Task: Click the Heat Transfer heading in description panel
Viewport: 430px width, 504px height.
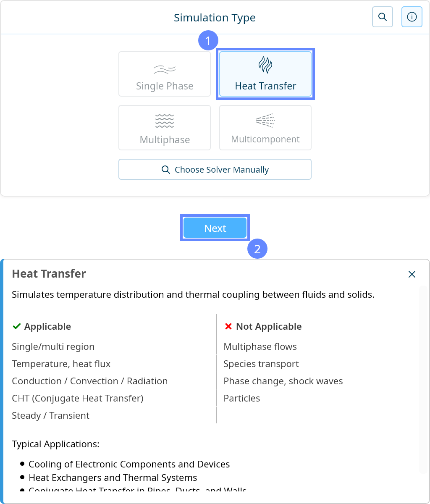Action: [x=49, y=274]
